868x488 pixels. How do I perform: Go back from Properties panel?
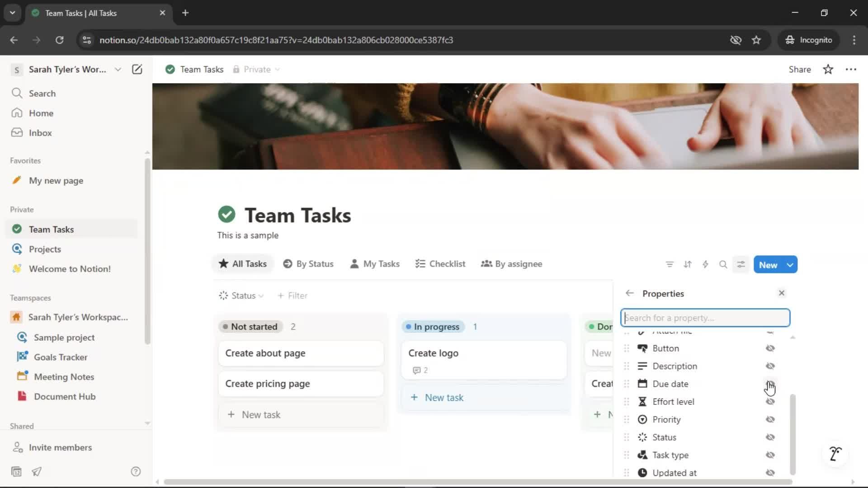(630, 293)
